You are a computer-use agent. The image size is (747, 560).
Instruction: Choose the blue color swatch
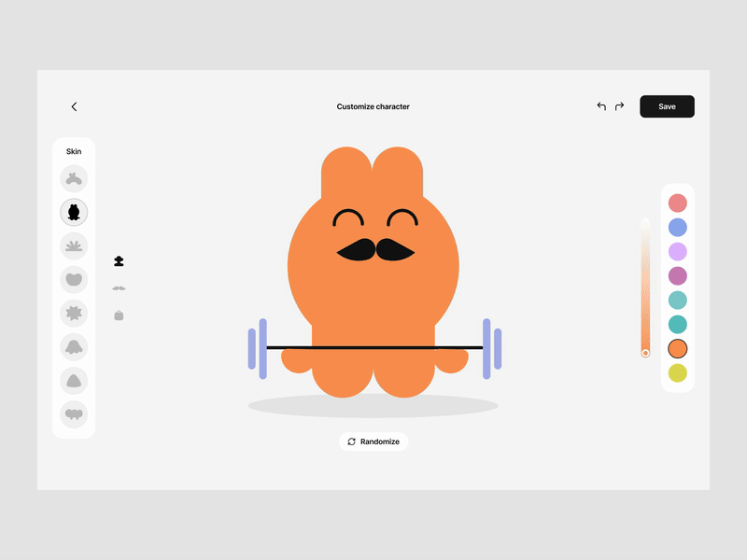(678, 227)
